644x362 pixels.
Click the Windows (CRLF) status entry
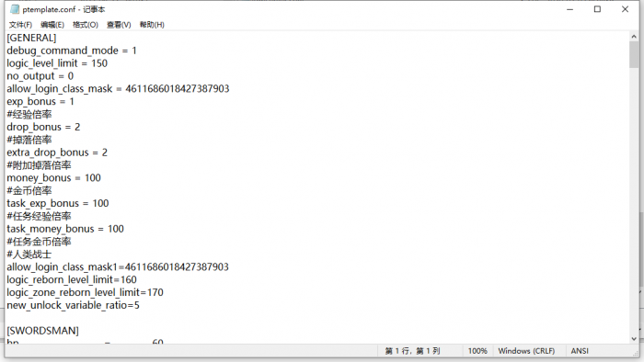(526, 351)
